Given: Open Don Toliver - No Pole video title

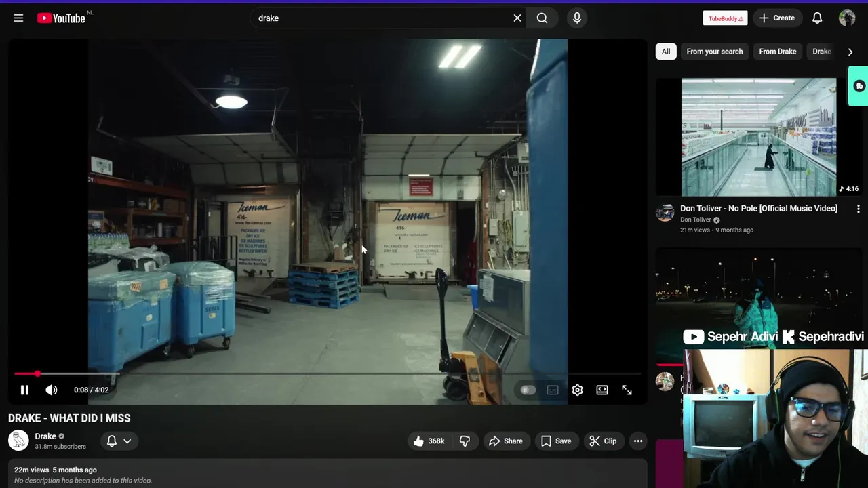Looking at the screenshot, I should 759,209.
